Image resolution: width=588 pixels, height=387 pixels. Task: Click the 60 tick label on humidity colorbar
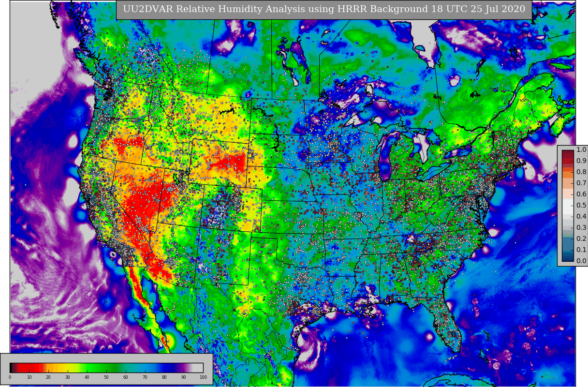[x=126, y=377]
